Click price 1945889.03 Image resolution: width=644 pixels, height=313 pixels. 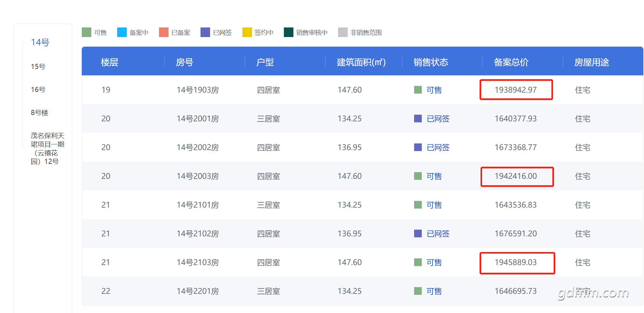click(516, 262)
